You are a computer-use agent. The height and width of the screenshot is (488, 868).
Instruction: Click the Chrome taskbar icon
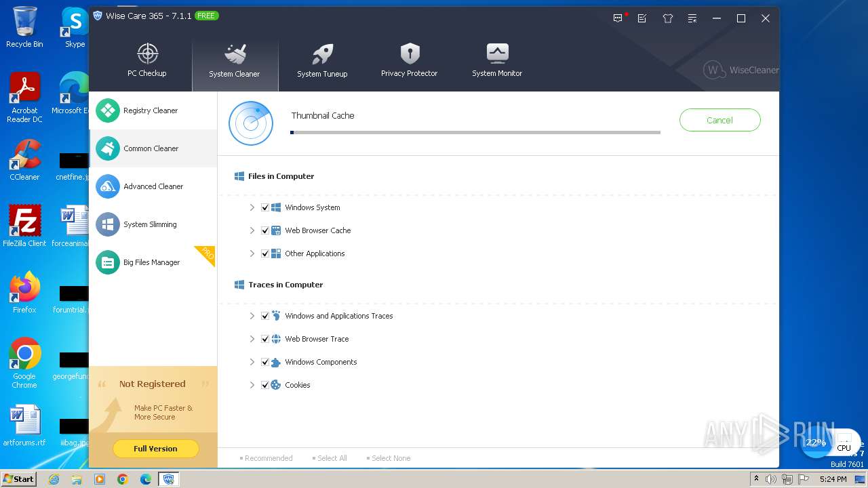coord(123,479)
